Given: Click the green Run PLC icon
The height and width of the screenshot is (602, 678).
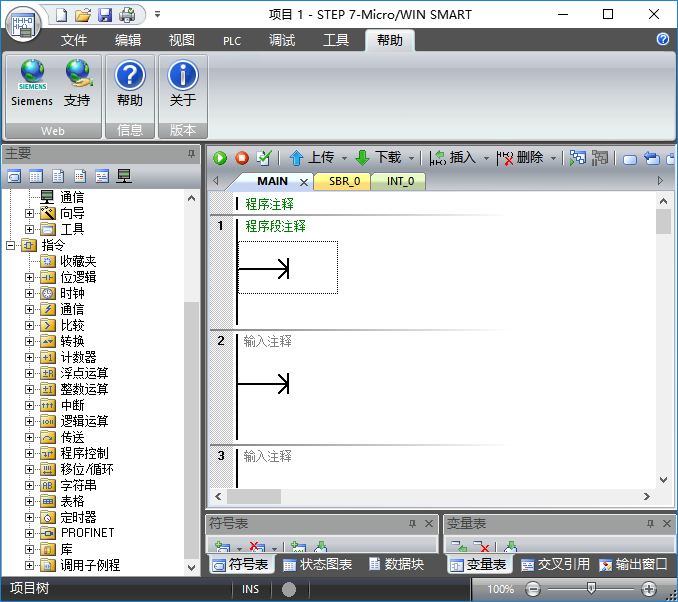Looking at the screenshot, I should click(x=220, y=158).
